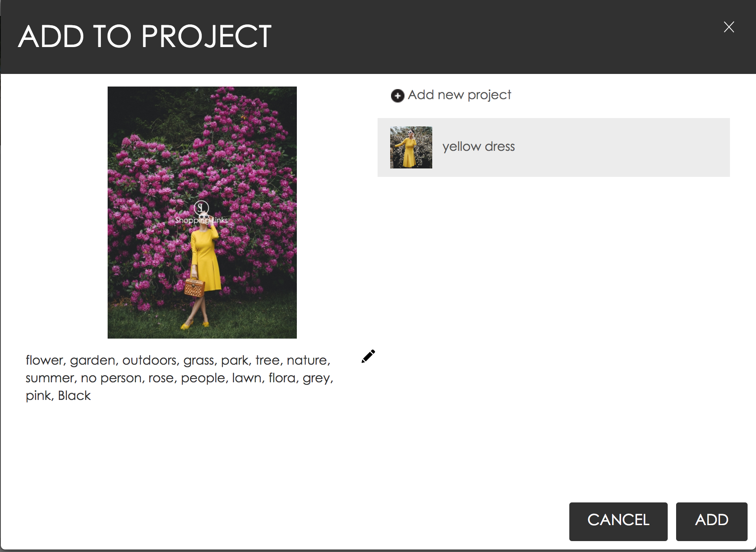The height and width of the screenshot is (552, 756).
Task: Click the image tags text starting with 'flower, garden'
Action: [180, 378]
